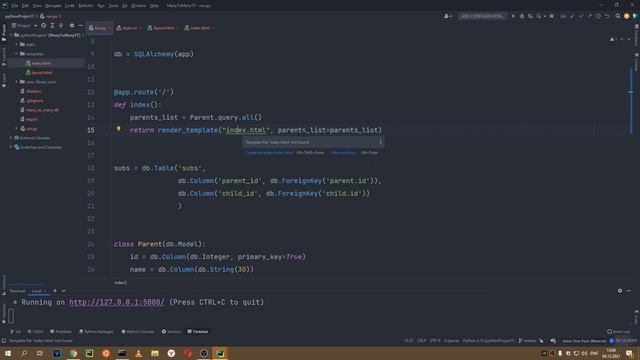Click the Git history clock icon
This screenshot has height=360, width=640.
(598, 16)
